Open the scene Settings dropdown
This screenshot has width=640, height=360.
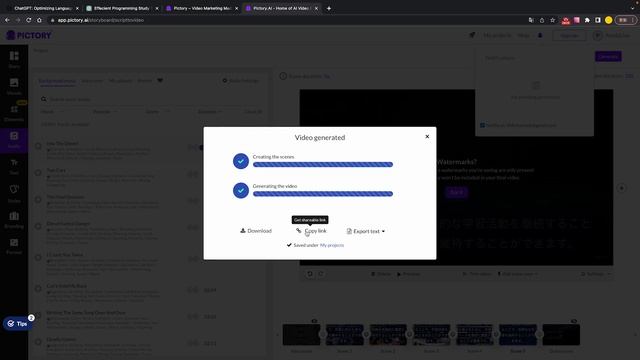pos(596,274)
